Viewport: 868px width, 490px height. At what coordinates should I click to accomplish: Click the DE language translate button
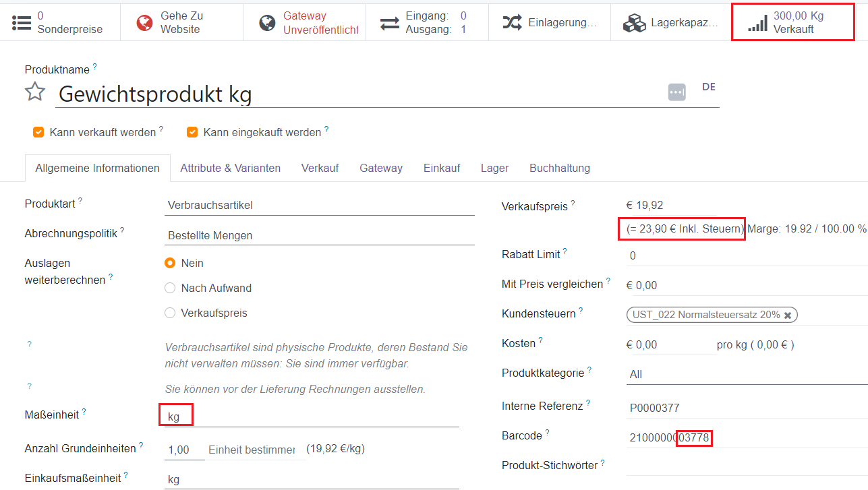(x=708, y=87)
